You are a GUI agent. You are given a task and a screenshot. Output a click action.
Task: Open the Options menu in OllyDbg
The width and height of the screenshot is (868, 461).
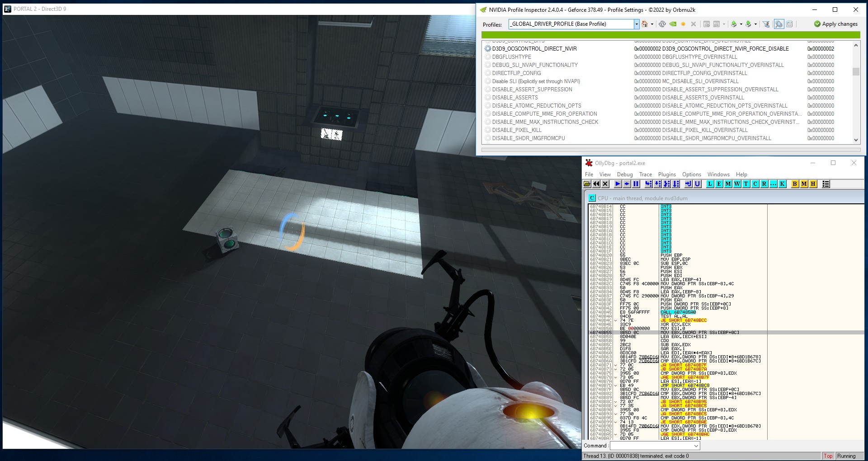(692, 174)
